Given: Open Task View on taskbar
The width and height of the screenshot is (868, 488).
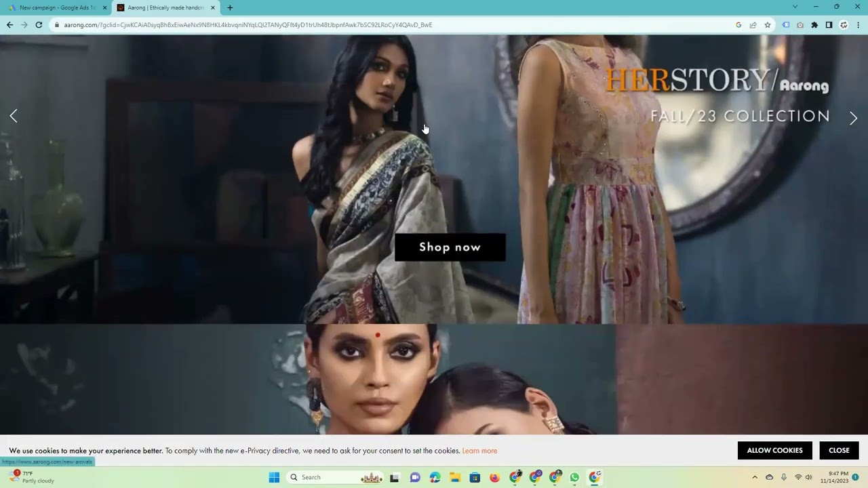Looking at the screenshot, I should point(395,477).
